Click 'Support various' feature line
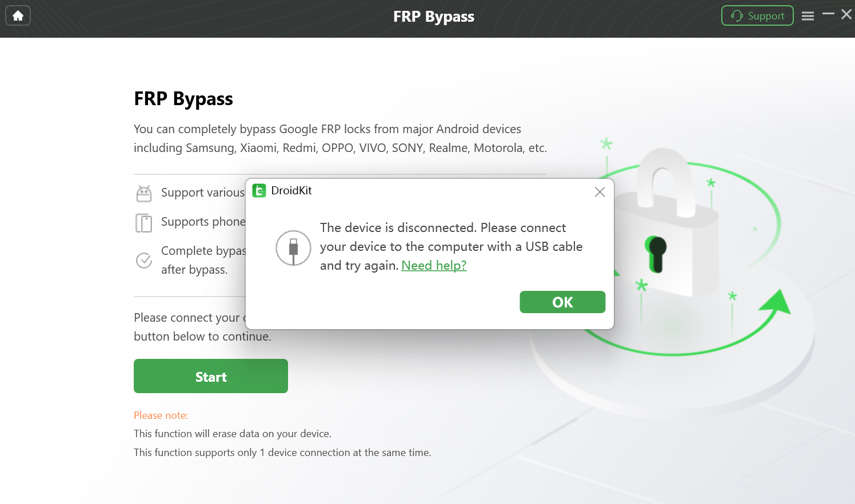 [x=203, y=193]
